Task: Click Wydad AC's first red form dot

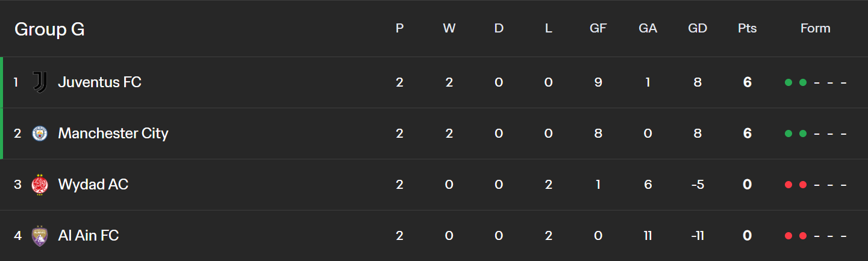Action: [788, 185]
